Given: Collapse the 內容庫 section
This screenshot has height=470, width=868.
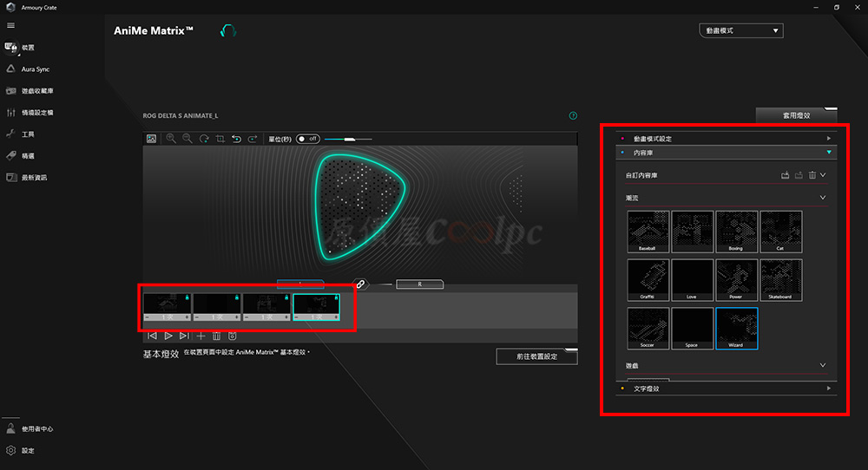Looking at the screenshot, I should tap(727, 152).
